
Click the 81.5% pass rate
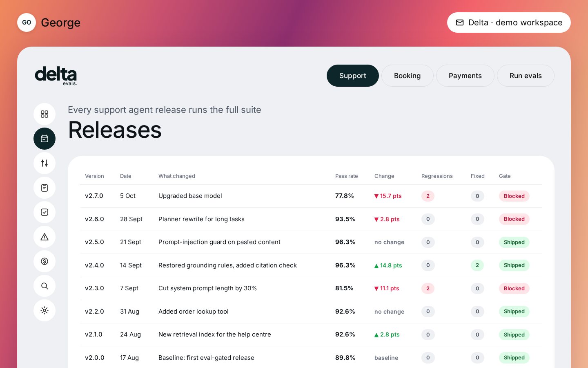coord(344,288)
